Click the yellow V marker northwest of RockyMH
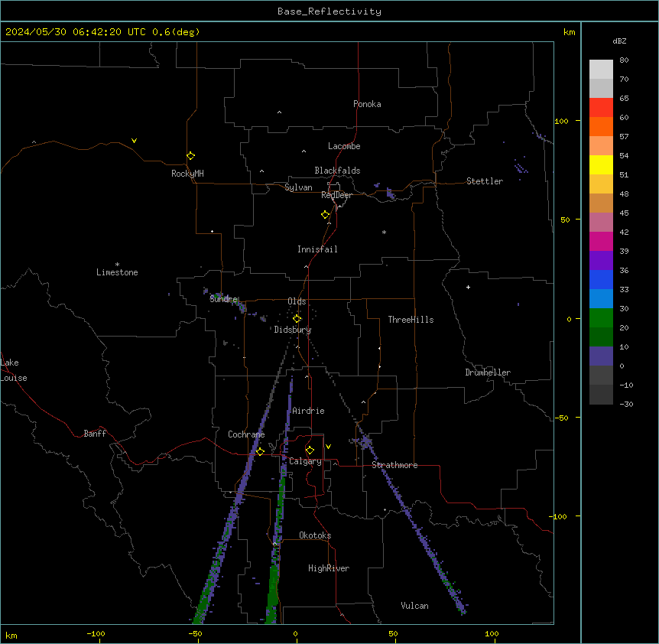This screenshot has width=659, height=644. pyautogui.click(x=134, y=141)
